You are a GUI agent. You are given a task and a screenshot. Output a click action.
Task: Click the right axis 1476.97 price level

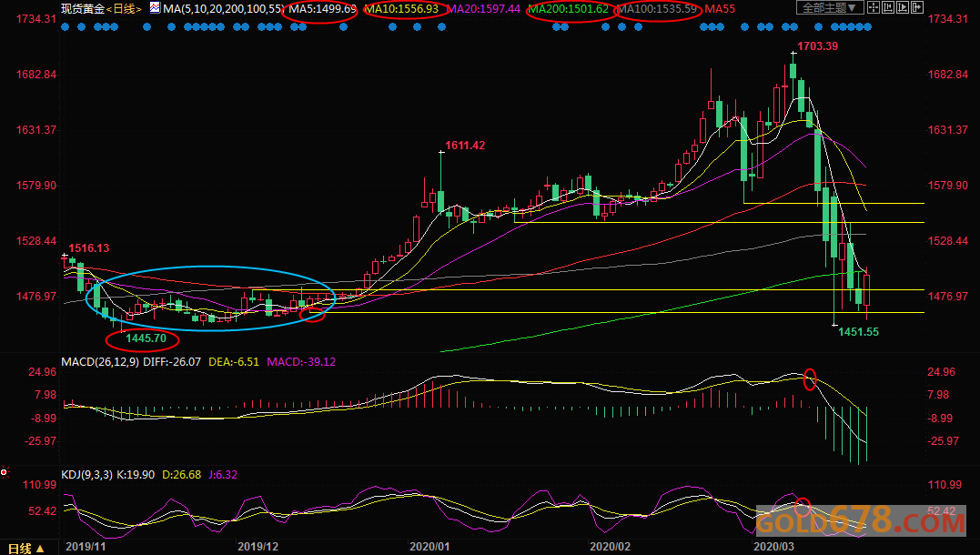click(947, 297)
